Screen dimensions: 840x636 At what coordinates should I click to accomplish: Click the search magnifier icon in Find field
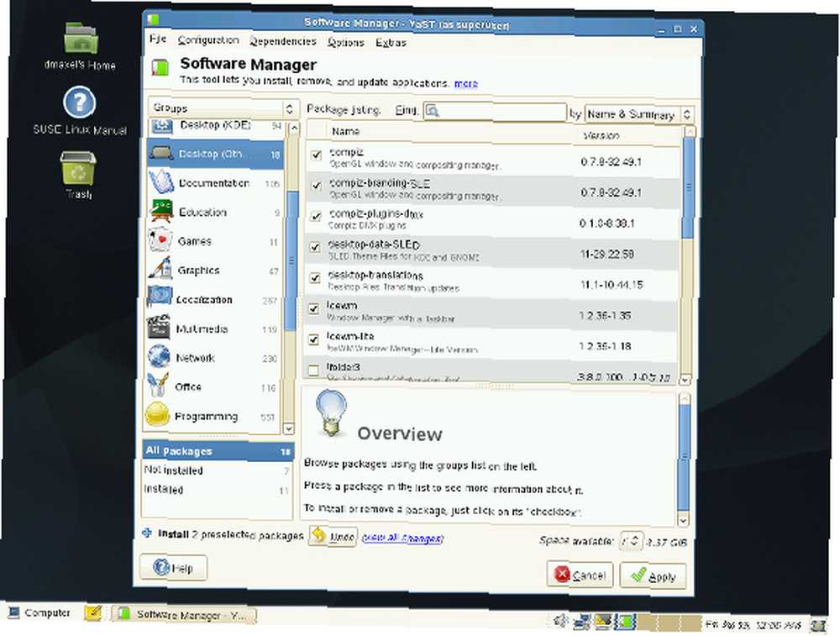(432, 111)
